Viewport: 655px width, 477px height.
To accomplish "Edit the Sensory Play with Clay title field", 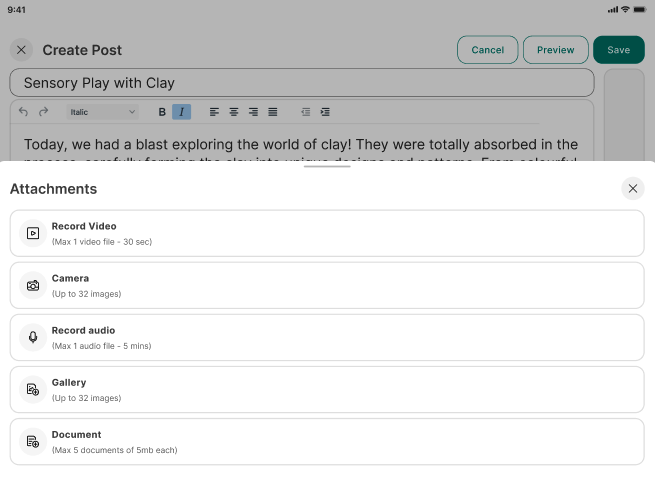I will [x=302, y=83].
